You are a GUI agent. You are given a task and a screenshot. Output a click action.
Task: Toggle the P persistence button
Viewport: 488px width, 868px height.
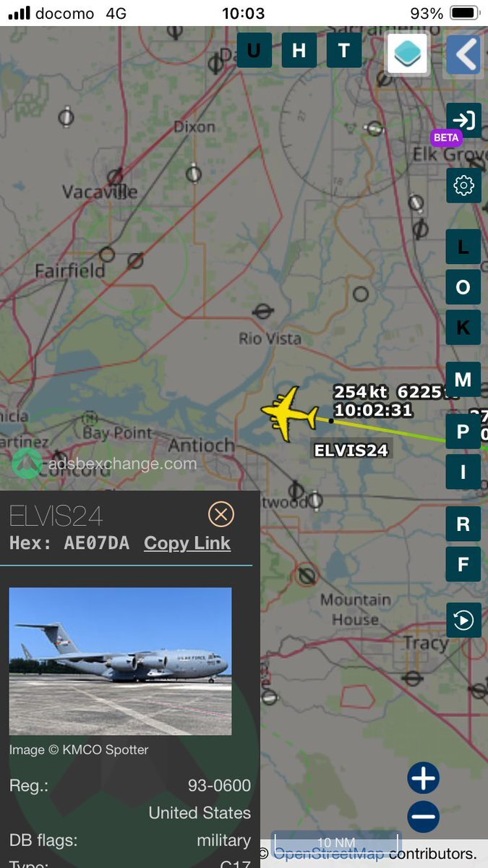(463, 432)
